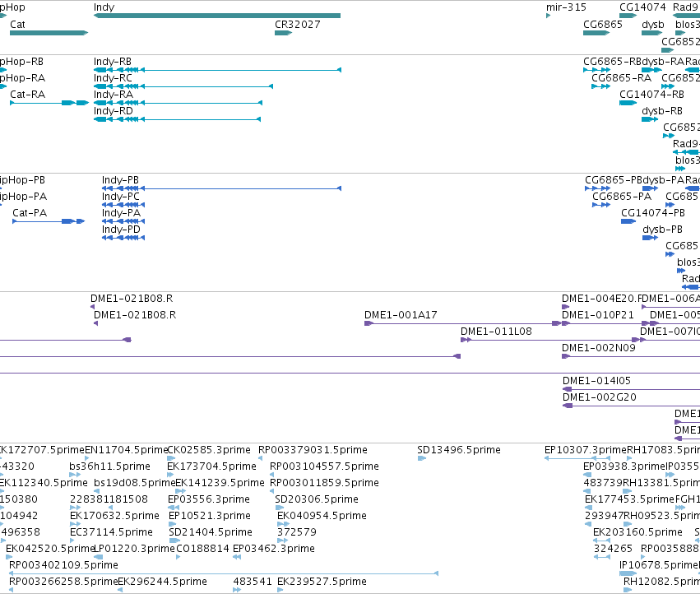Click the DME1-011L08 clone label
This screenshot has height=594, width=700.
(497, 332)
